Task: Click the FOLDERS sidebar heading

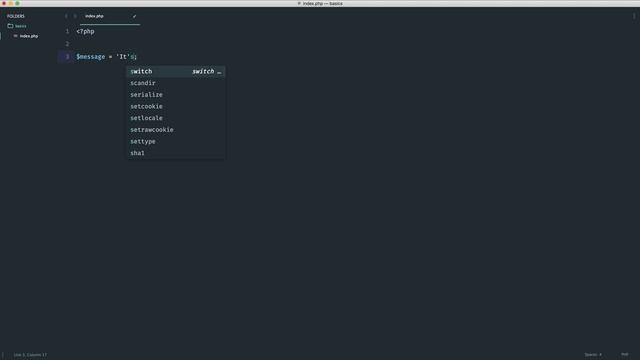Action: 16,16
